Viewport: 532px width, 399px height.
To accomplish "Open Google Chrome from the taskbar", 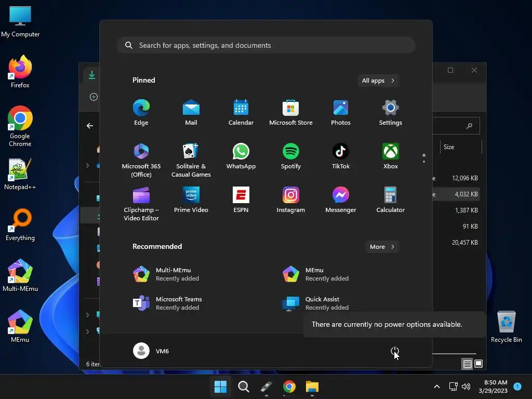I will click(x=289, y=387).
